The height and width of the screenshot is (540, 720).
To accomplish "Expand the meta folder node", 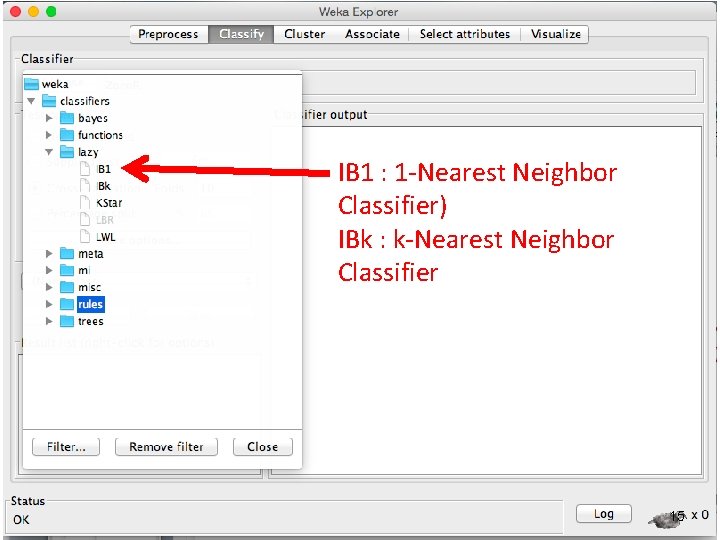I will [49, 253].
